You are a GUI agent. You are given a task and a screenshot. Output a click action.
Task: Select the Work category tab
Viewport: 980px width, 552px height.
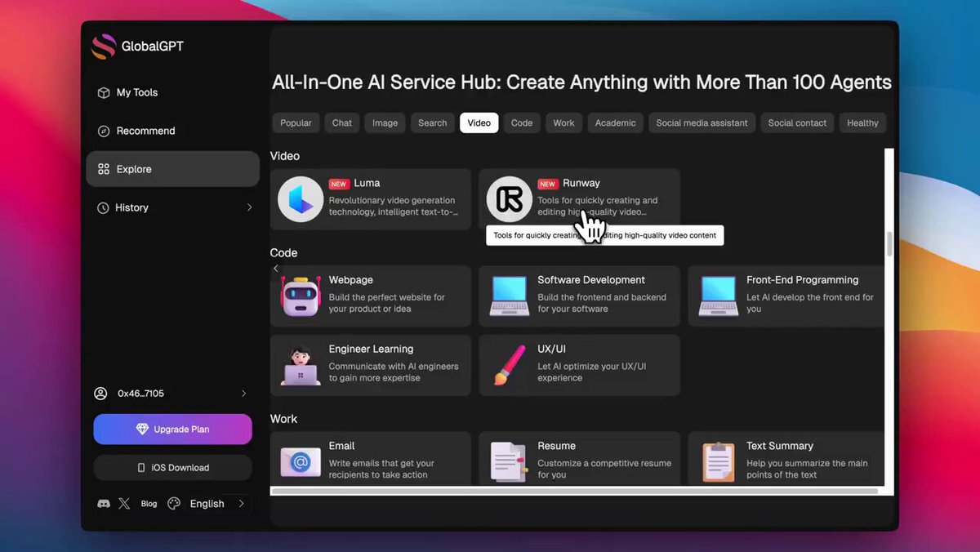coord(563,123)
